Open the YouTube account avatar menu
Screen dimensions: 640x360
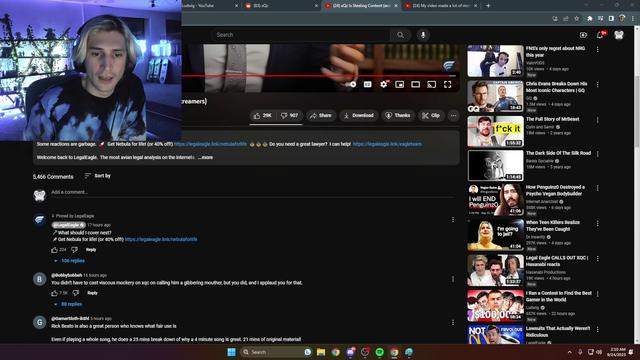[619, 35]
